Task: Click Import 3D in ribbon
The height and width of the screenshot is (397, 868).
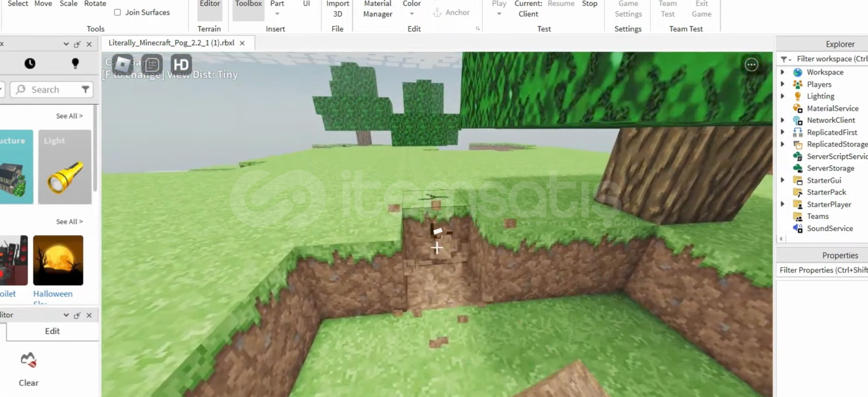Action: tap(338, 9)
